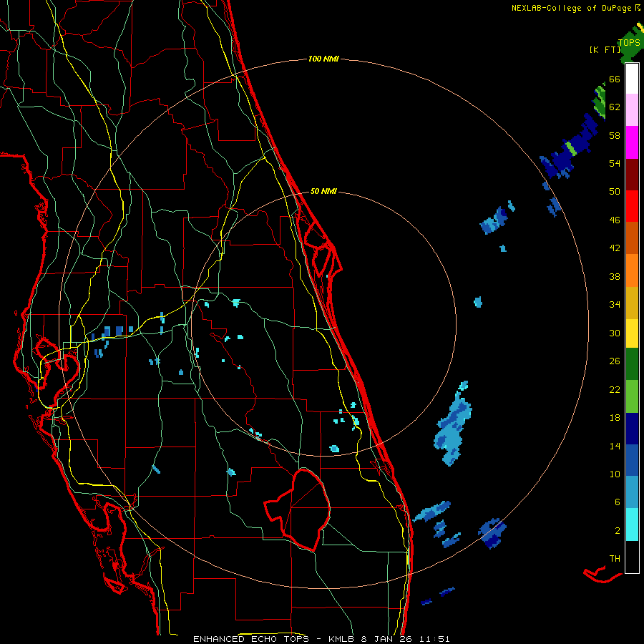Select the yellow legend swatch
644x644 pixels.
tap(632, 333)
